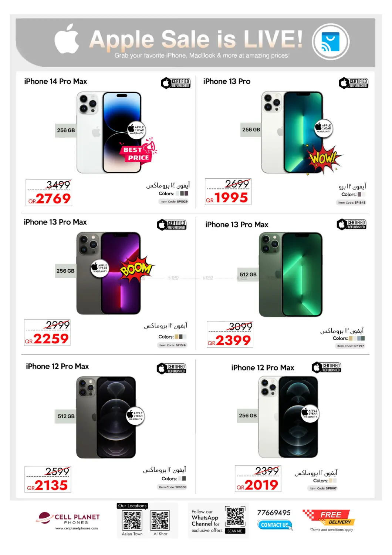Click the Contact Us button
The height and width of the screenshot is (555, 392).
click(274, 525)
